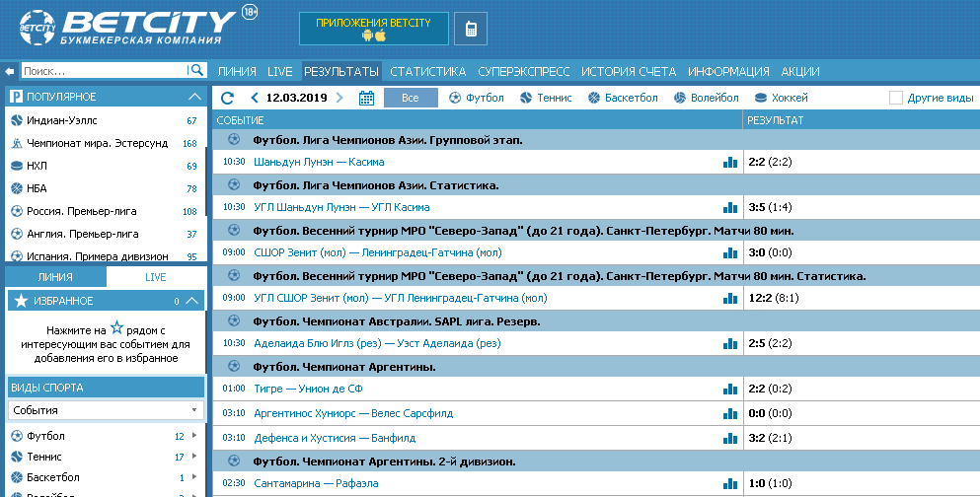Click Чемпионат Австралии SAPL header ball icon

(234, 320)
